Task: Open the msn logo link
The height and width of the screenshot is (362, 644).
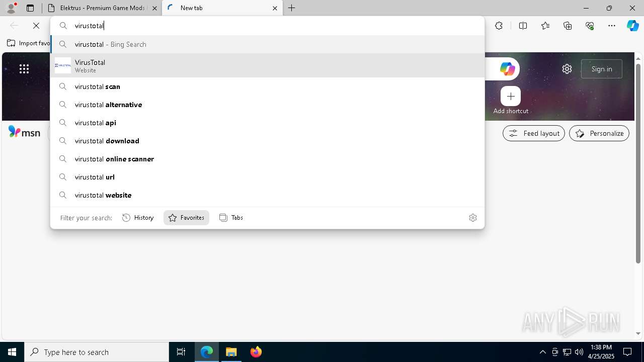Action: (24, 132)
